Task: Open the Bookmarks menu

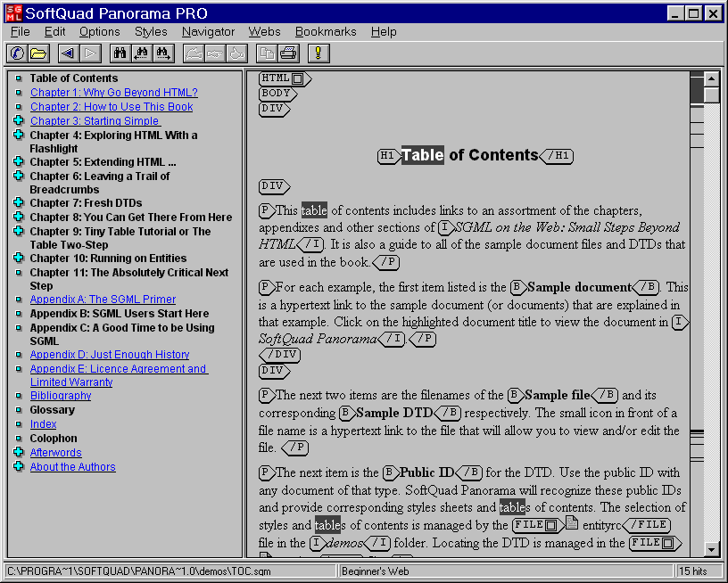Action: 326,31
